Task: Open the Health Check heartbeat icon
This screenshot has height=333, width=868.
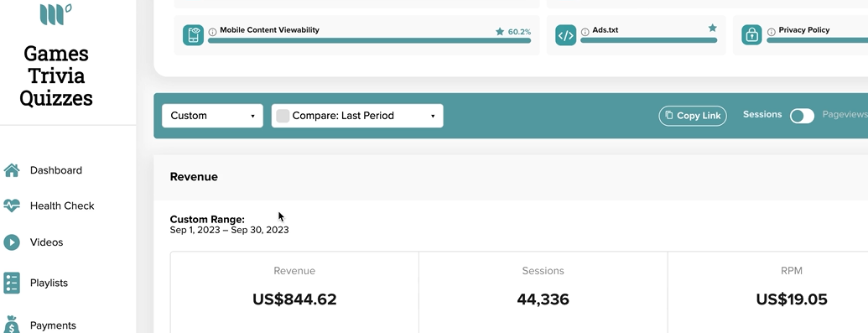Action: (x=12, y=206)
